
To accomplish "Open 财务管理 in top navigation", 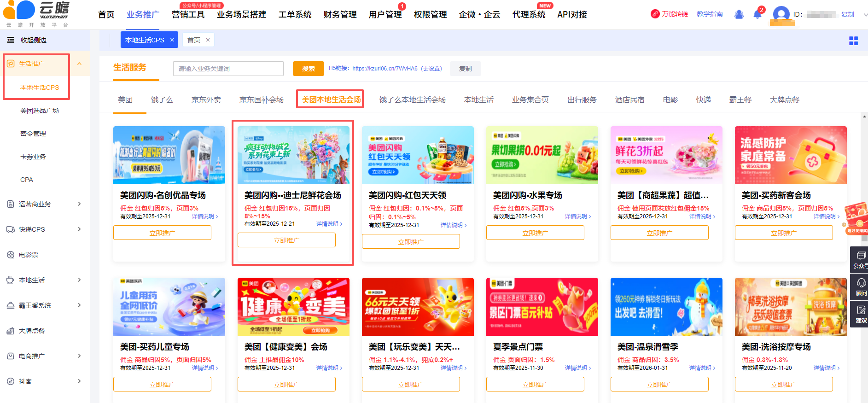I will coord(340,15).
